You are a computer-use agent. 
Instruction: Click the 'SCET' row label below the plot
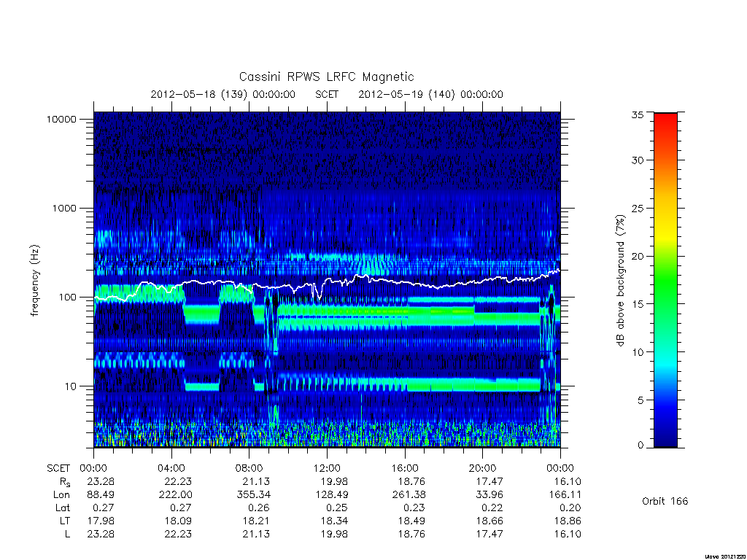(x=58, y=469)
